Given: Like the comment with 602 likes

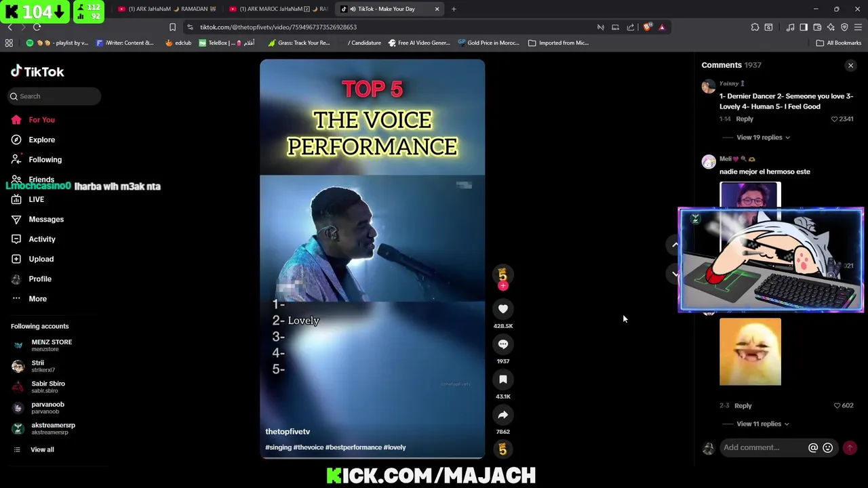Looking at the screenshot, I should coord(837,406).
